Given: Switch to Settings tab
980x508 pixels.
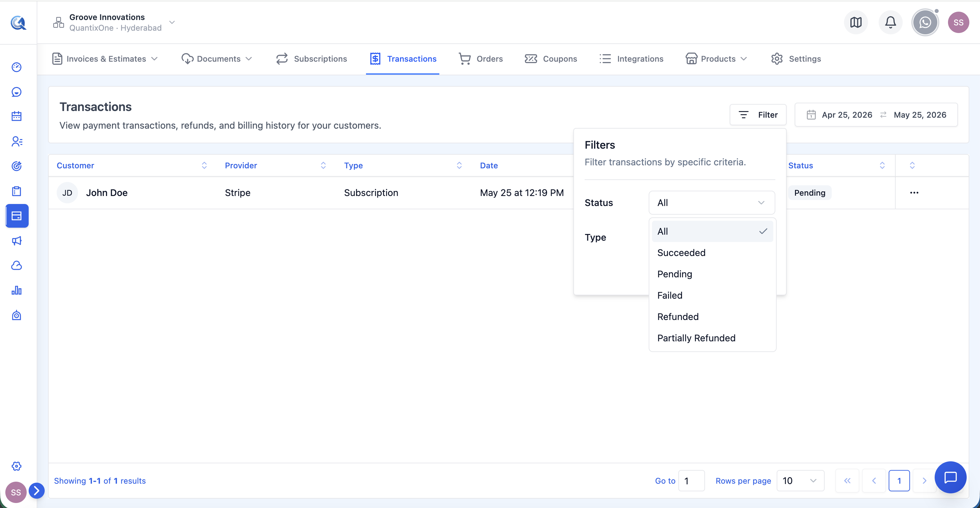Looking at the screenshot, I should [796, 59].
